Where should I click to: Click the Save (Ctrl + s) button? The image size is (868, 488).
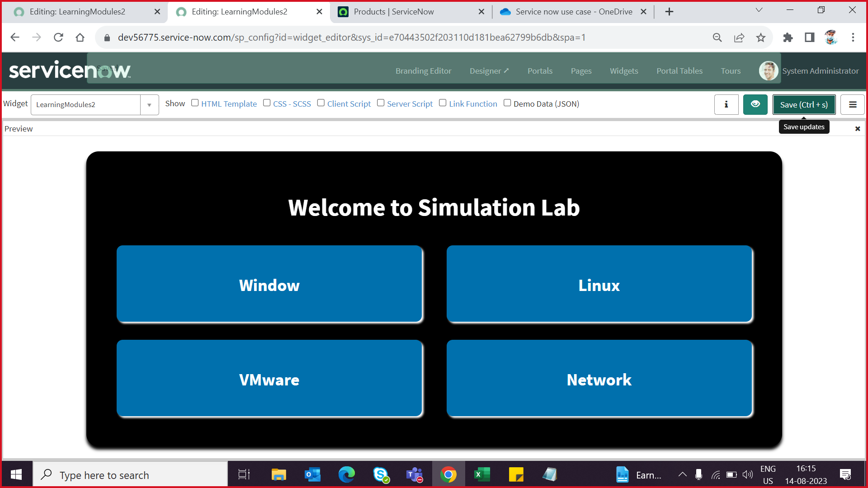(804, 104)
